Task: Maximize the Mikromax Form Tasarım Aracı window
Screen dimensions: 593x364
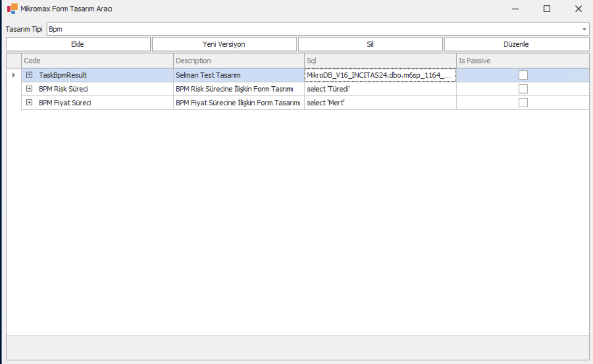Action: (547, 9)
